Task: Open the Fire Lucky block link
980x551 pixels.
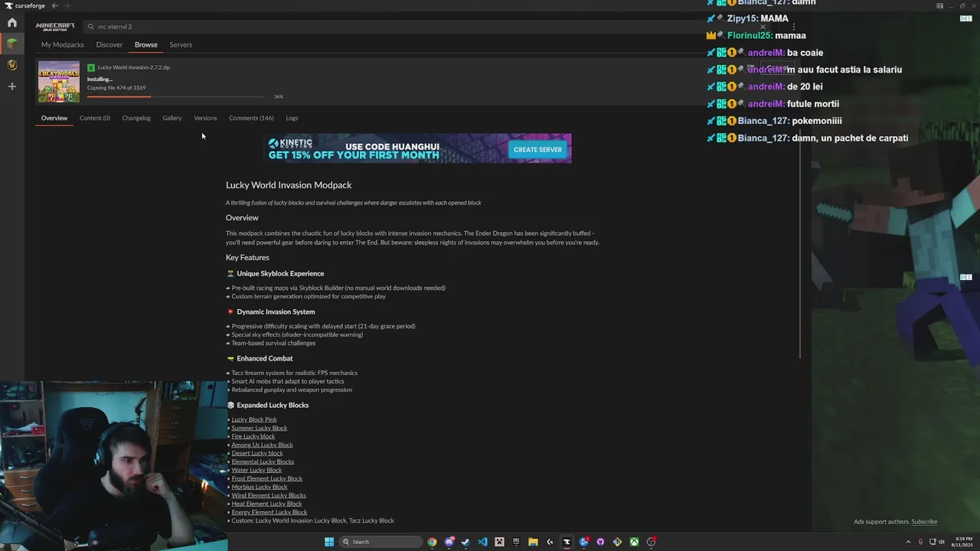Action: (x=253, y=436)
